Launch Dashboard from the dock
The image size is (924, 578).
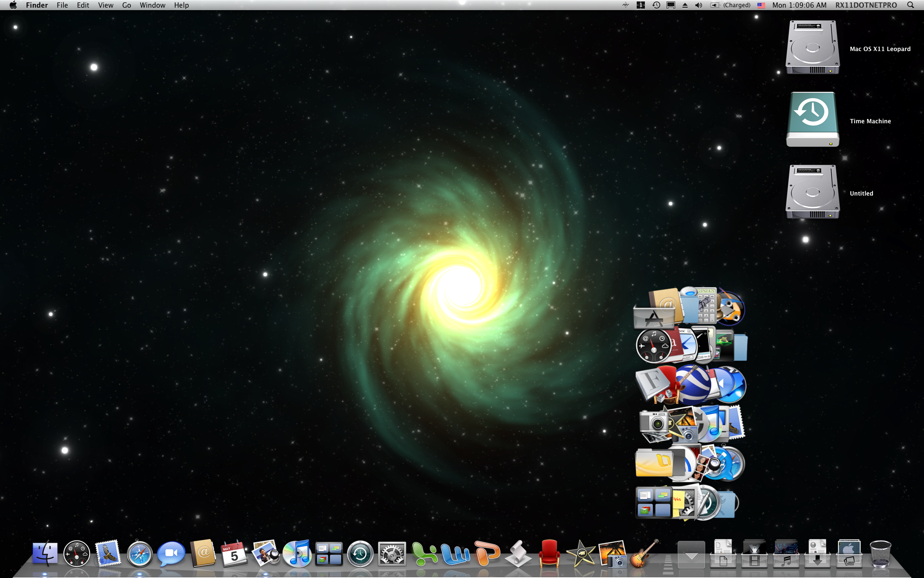[77, 553]
